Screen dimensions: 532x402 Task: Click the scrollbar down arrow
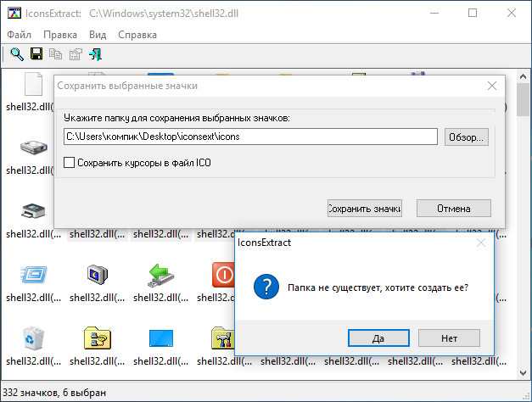(x=523, y=373)
